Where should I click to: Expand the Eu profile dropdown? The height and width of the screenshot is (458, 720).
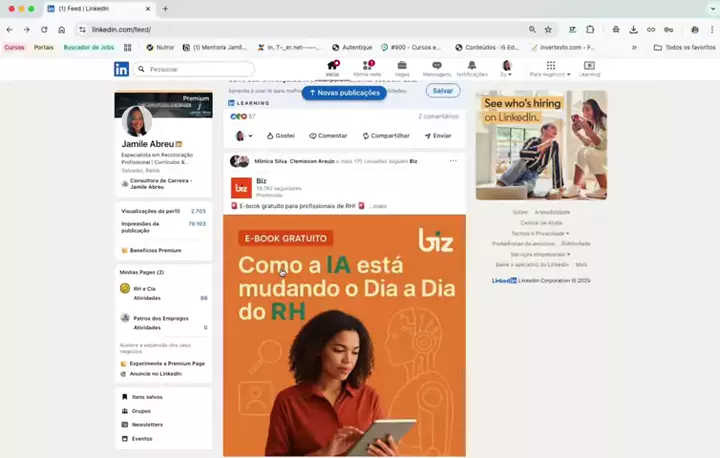[x=507, y=69]
